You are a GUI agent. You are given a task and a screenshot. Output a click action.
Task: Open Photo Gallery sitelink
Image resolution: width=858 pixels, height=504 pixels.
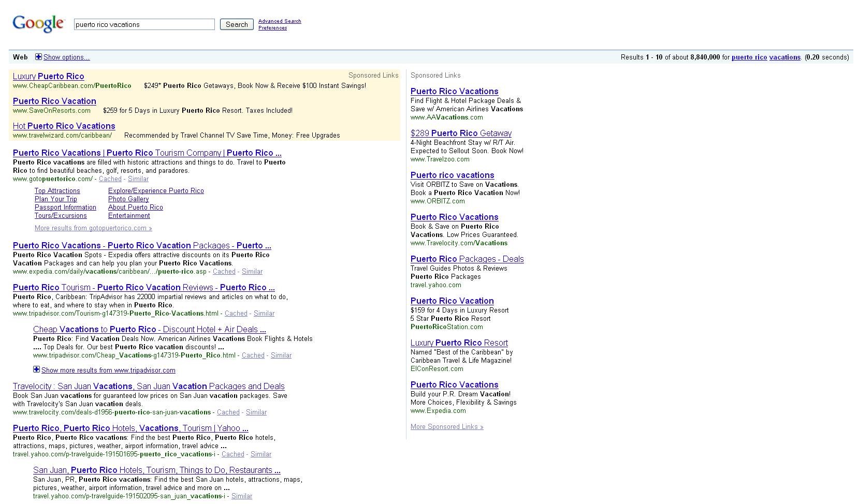pos(128,199)
